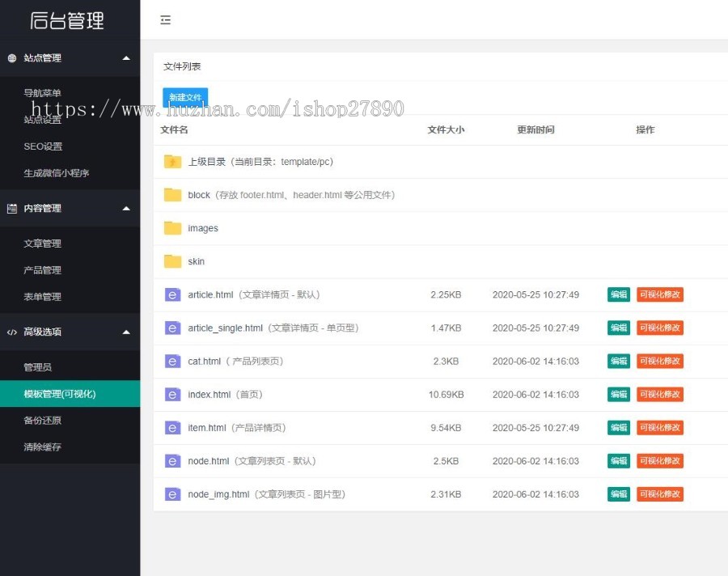Image resolution: width=728 pixels, height=576 pixels.
Task: Click the code icon beside 高级选项
Action: [x=12, y=332]
